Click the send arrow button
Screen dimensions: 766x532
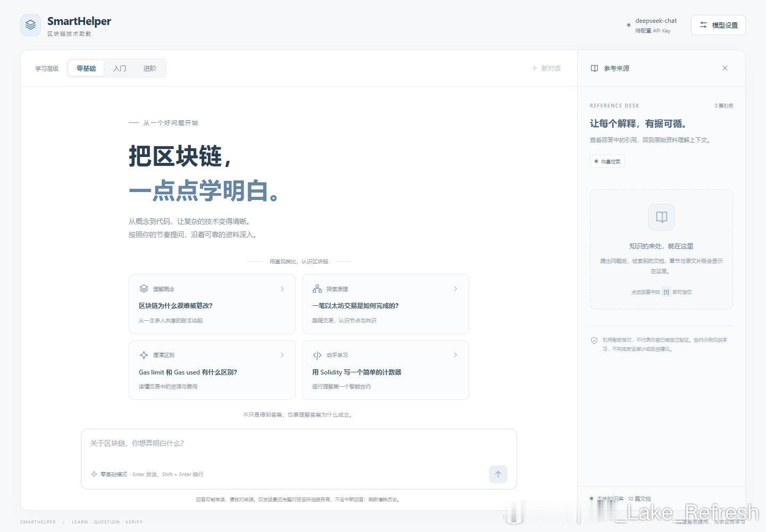[x=498, y=474]
